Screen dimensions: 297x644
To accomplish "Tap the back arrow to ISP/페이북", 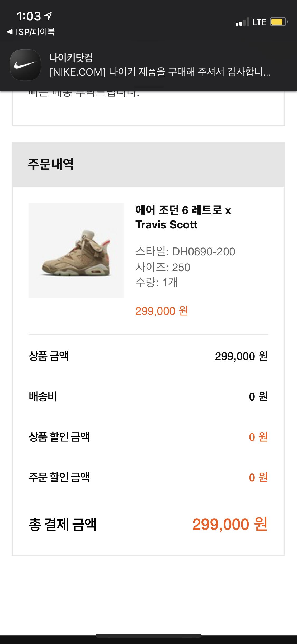I will pos(10,32).
